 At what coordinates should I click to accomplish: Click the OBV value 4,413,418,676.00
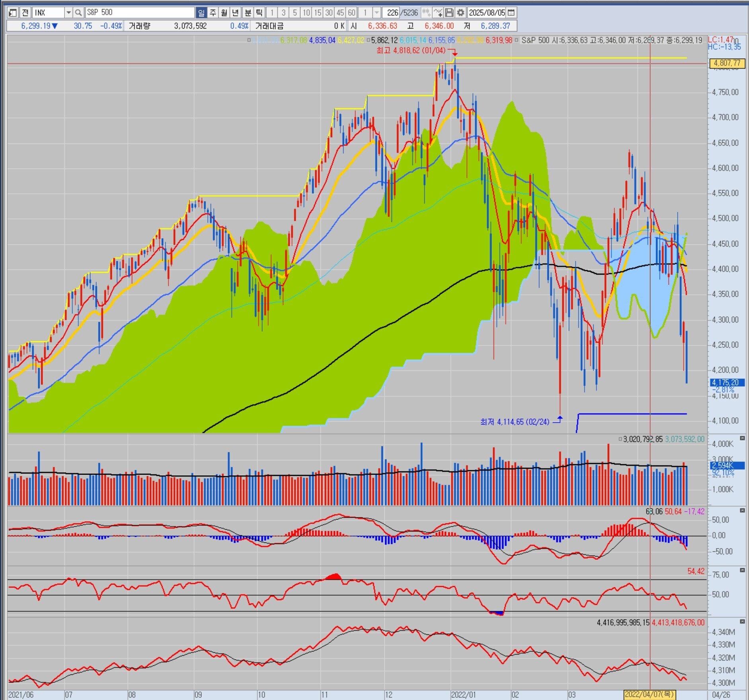pyautogui.click(x=678, y=623)
